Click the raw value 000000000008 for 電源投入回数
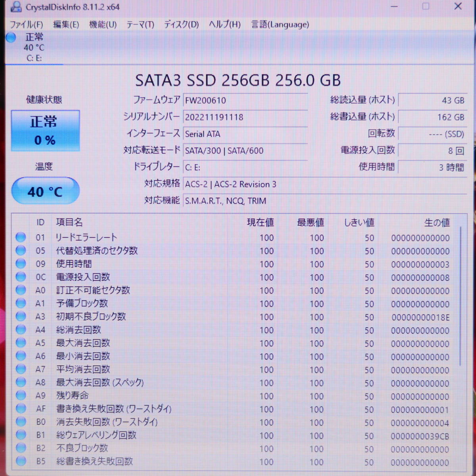This screenshot has height=476, width=476. point(420,278)
